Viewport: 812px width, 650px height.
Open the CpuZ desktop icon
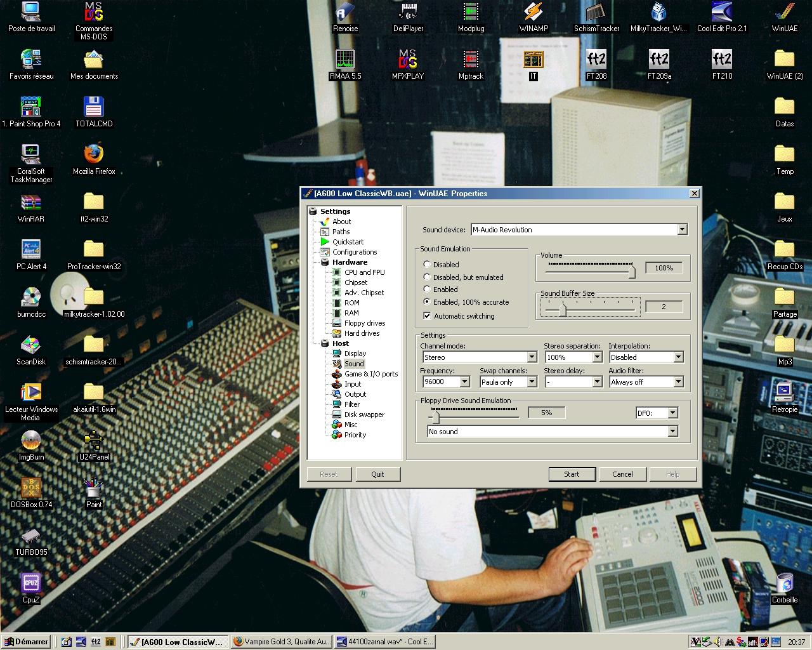click(31, 588)
